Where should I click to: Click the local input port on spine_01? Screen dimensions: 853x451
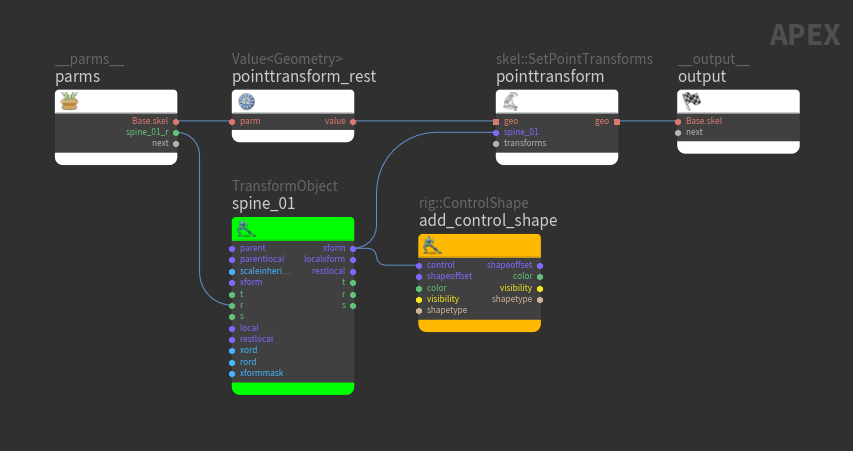[232, 328]
